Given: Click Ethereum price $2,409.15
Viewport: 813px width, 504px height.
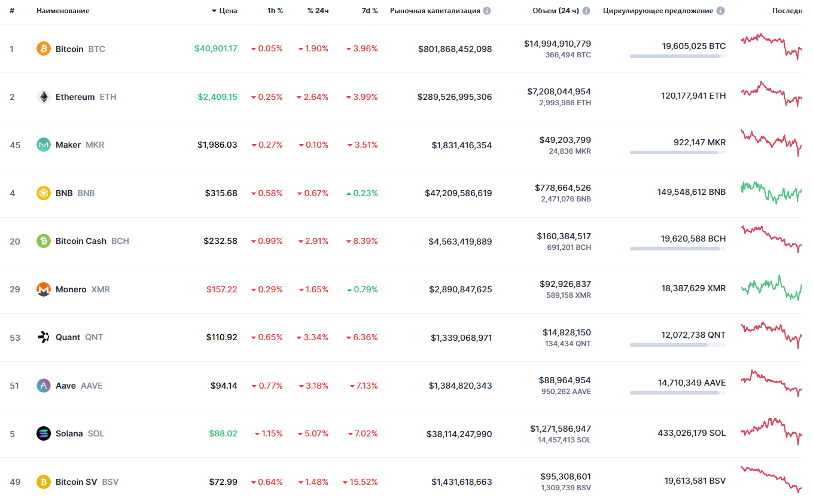Looking at the screenshot, I should (218, 97).
